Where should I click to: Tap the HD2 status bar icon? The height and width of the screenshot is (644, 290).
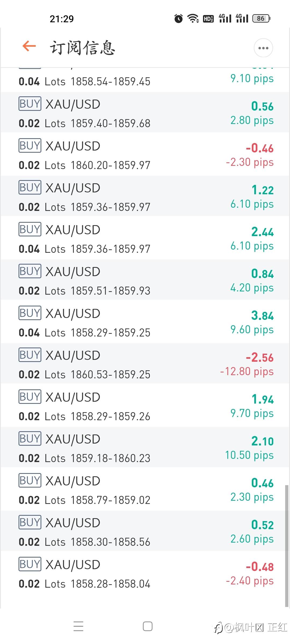[208, 19]
